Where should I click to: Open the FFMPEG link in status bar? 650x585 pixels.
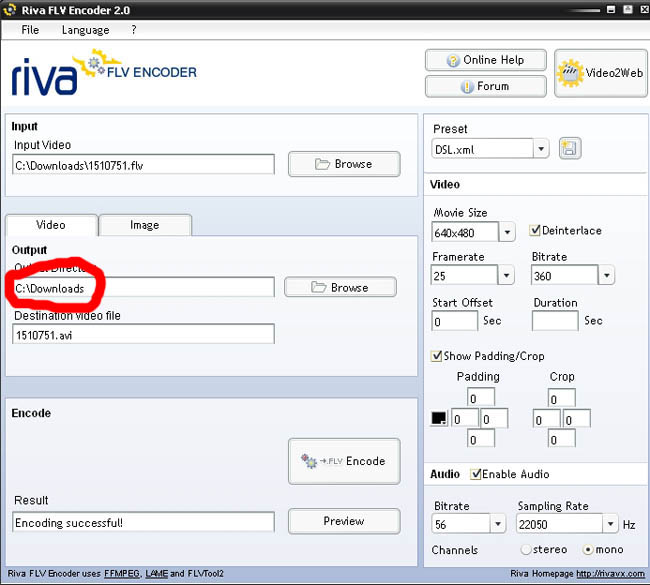[x=122, y=574]
